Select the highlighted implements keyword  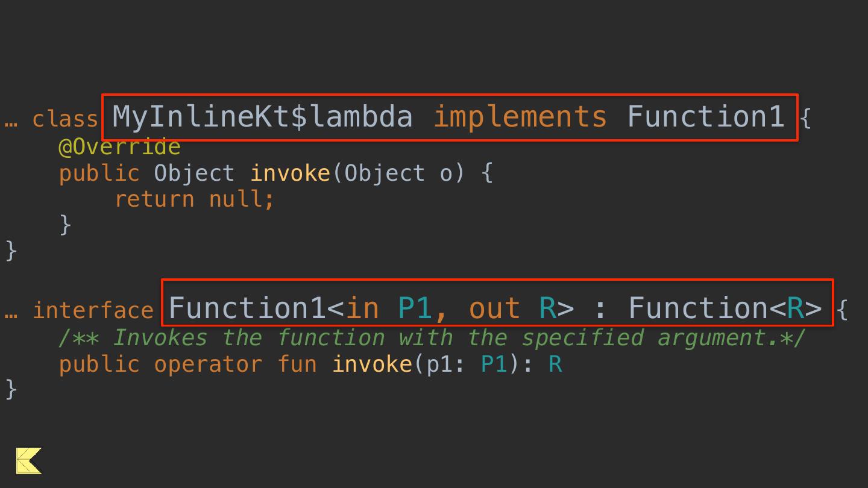click(520, 116)
